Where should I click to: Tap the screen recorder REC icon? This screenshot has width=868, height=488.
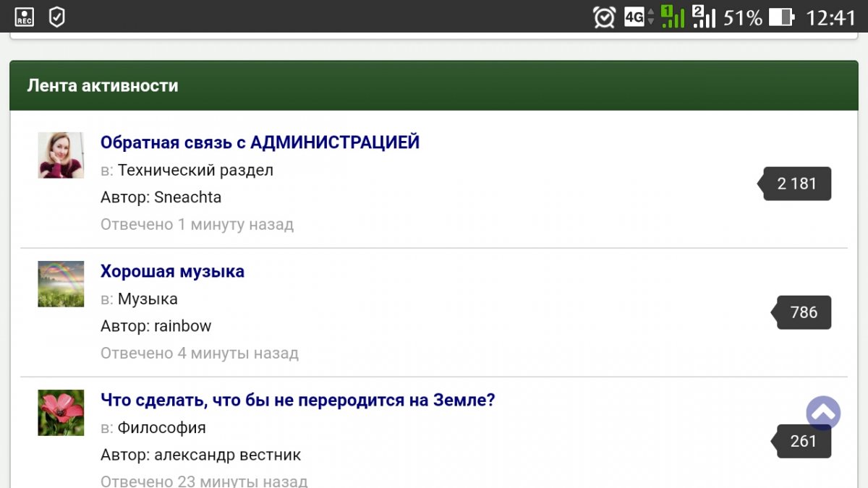click(25, 17)
